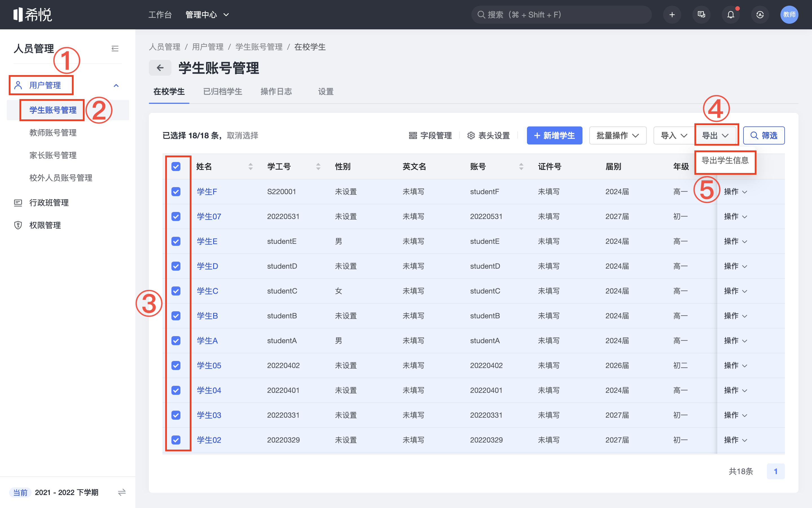This screenshot has width=812, height=508.
Task: Open the 导入 dropdown
Action: (674, 135)
